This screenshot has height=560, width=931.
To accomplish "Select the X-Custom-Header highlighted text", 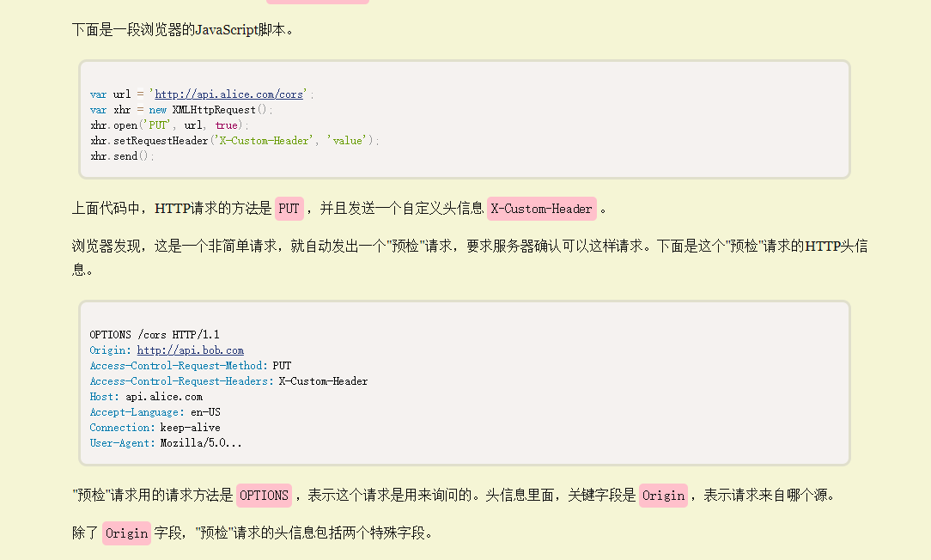I will [541, 209].
